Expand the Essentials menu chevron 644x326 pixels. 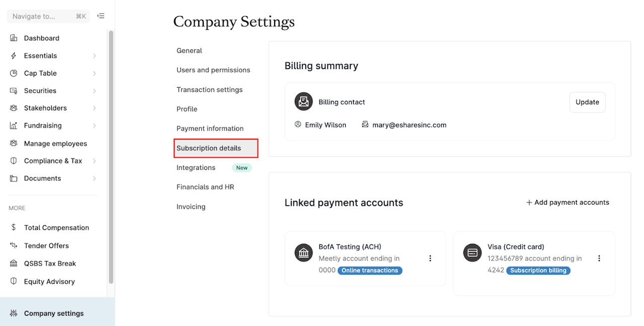(94, 56)
